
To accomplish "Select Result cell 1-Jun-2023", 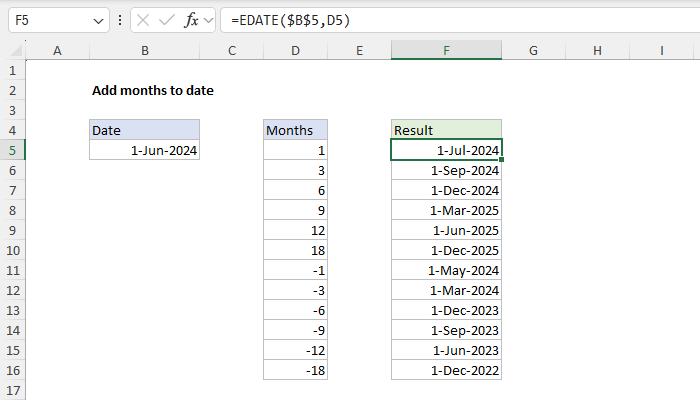I will coord(446,350).
